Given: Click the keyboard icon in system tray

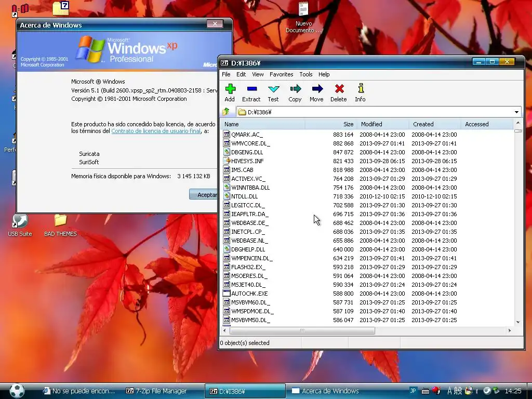Looking at the screenshot, I should [x=425, y=391].
